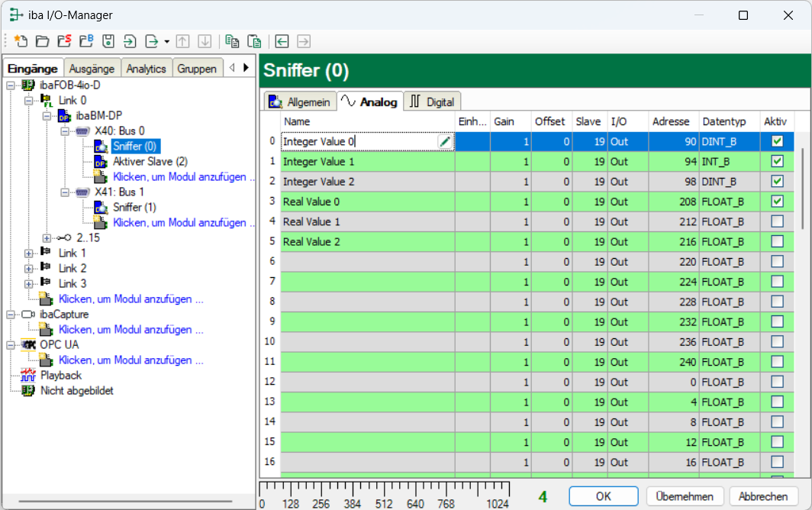
Task: Click the Sniffer (1) module icon
Action: coord(101,208)
